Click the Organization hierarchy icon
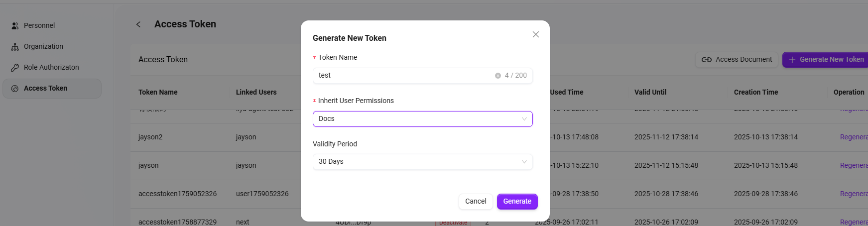This screenshot has height=226, width=868. click(x=15, y=47)
